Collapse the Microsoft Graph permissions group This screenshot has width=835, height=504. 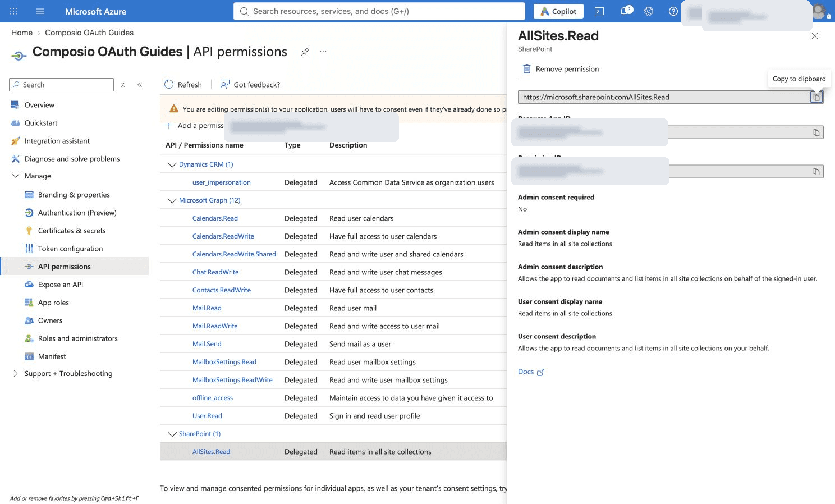(172, 200)
